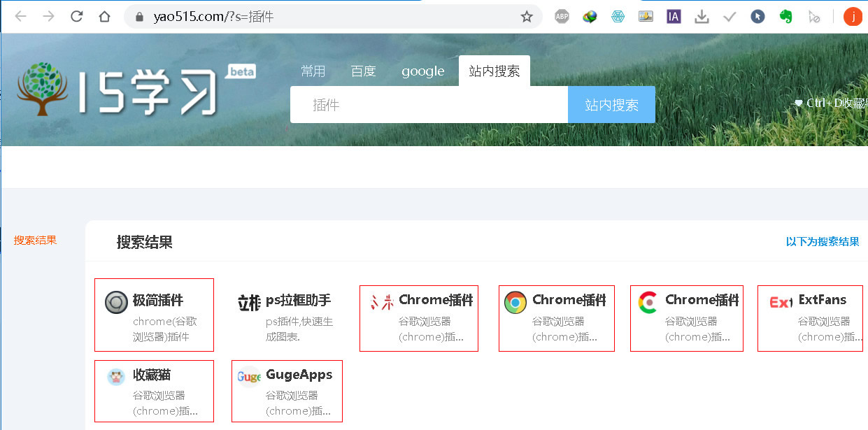
Task: Open the Evernote Web Clipper extension
Action: [785, 16]
